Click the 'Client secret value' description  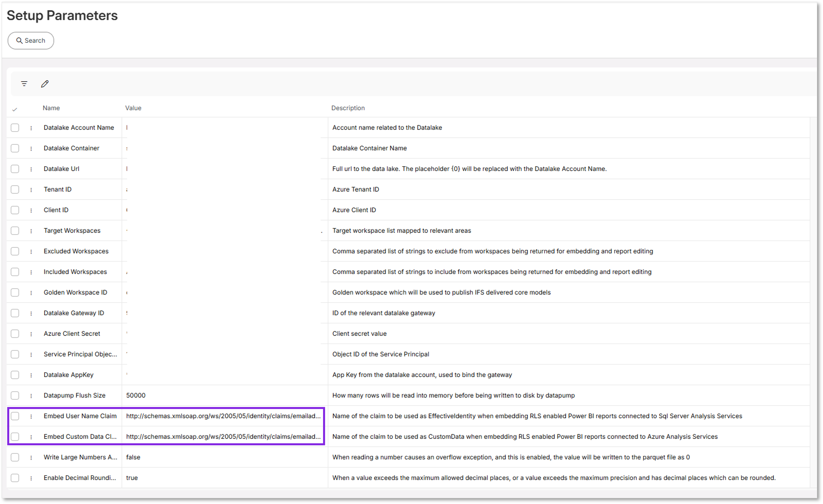click(x=359, y=334)
